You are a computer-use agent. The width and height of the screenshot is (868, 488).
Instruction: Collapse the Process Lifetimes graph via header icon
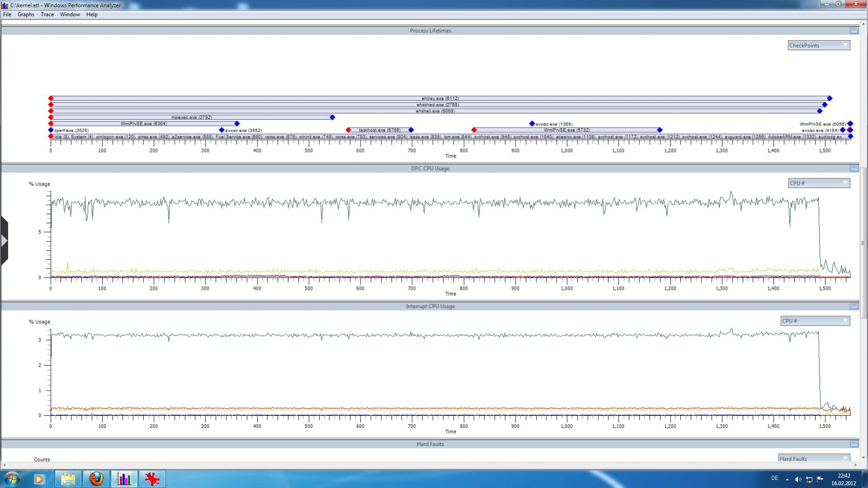(854, 31)
